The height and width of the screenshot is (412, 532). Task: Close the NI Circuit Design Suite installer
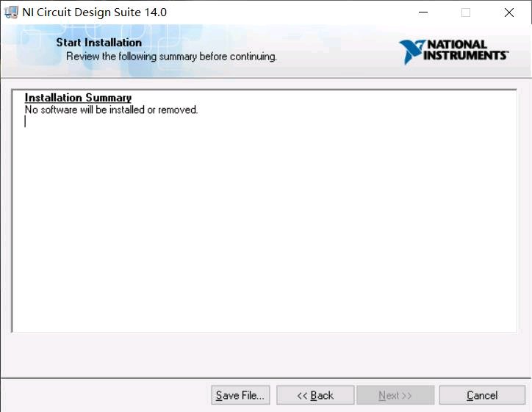click(x=509, y=12)
